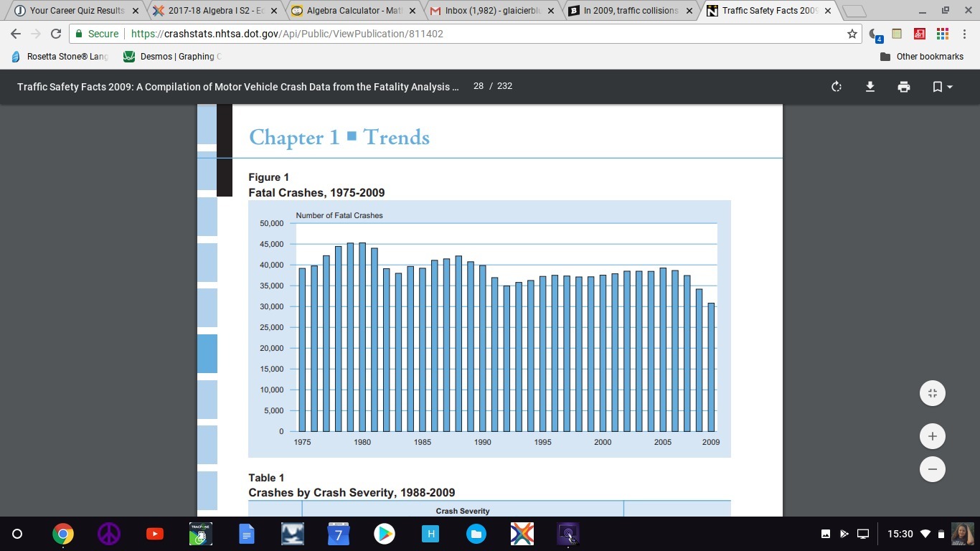This screenshot has width=980, height=551.
Task: Download the PDF document
Action: click(x=870, y=87)
